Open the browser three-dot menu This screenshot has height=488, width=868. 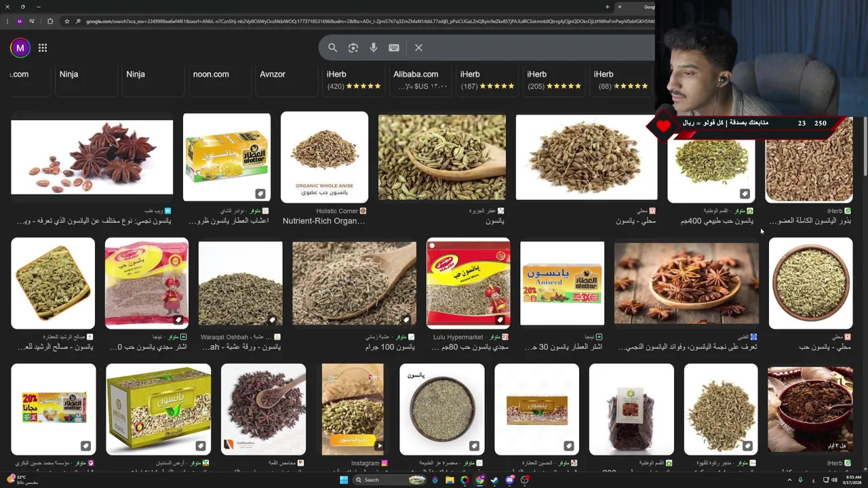pos(7,21)
